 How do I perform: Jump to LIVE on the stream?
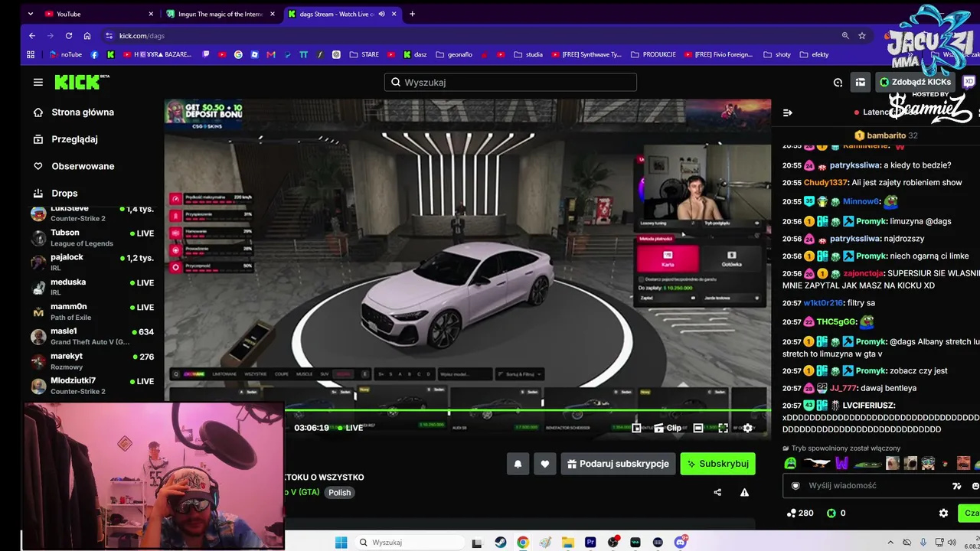coord(350,428)
